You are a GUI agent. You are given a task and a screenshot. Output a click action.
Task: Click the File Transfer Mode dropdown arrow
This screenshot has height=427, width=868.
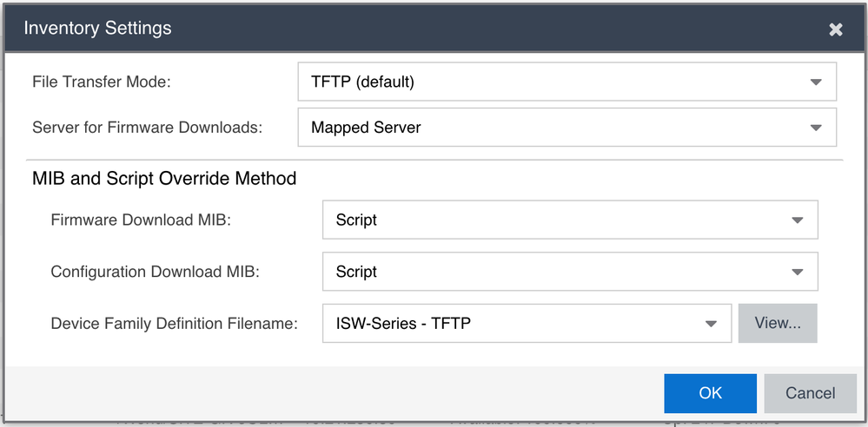[x=815, y=82]
